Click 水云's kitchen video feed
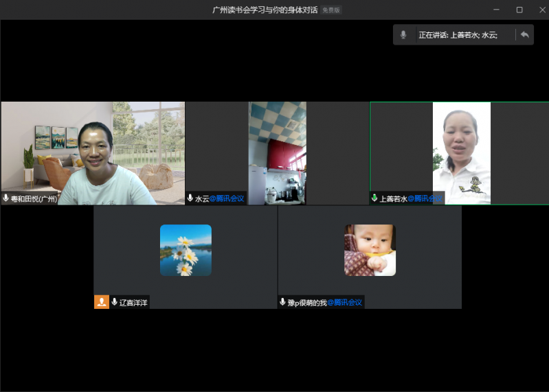This screenshot has height=392, width=549. [277, 152]
